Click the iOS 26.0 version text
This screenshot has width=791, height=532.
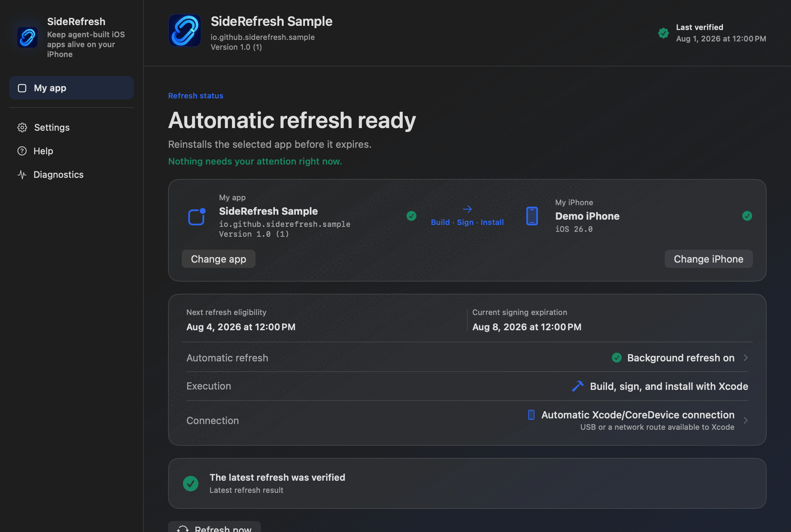click(x=574, y=229)
